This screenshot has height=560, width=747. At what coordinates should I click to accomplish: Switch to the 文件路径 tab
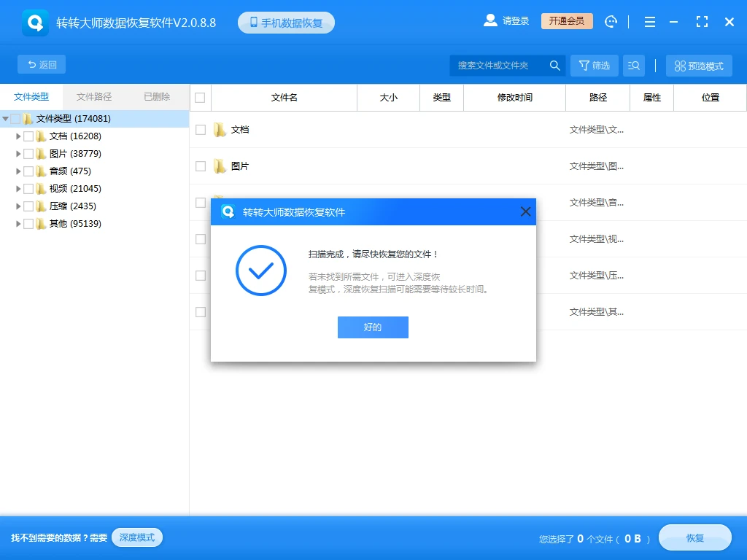(x=93, y=96)
